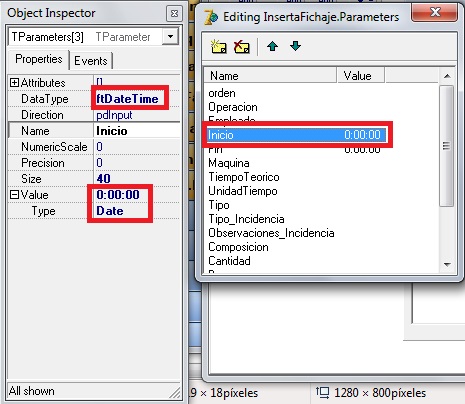Click the Value column header

[360, 76]
